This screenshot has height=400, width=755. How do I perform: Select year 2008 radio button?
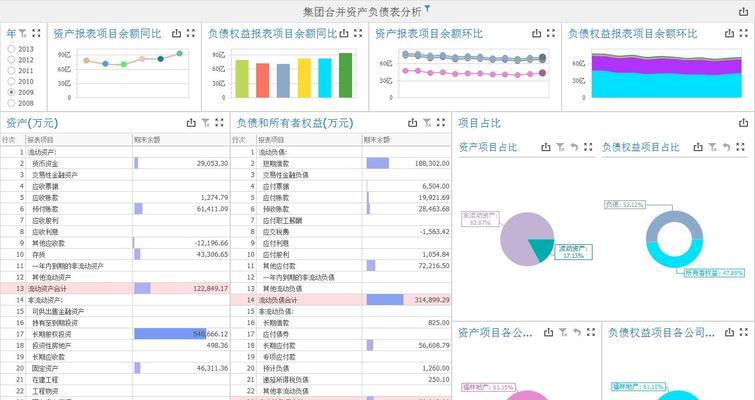click(x=11, y=103)
